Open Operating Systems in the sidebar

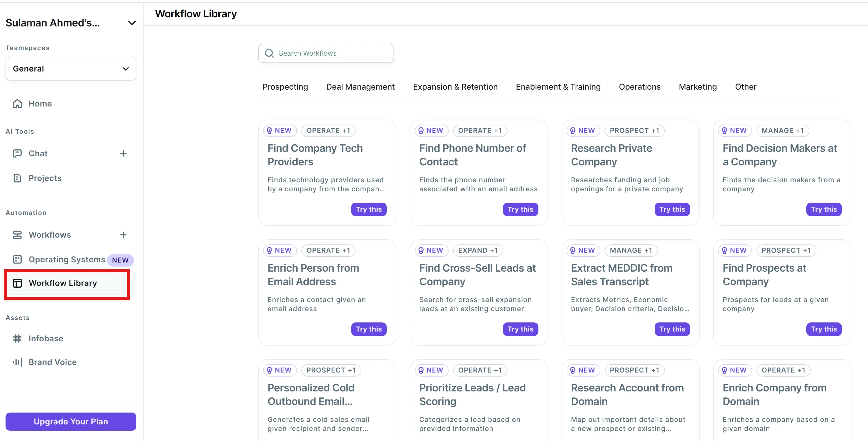[x=67, y=259]
